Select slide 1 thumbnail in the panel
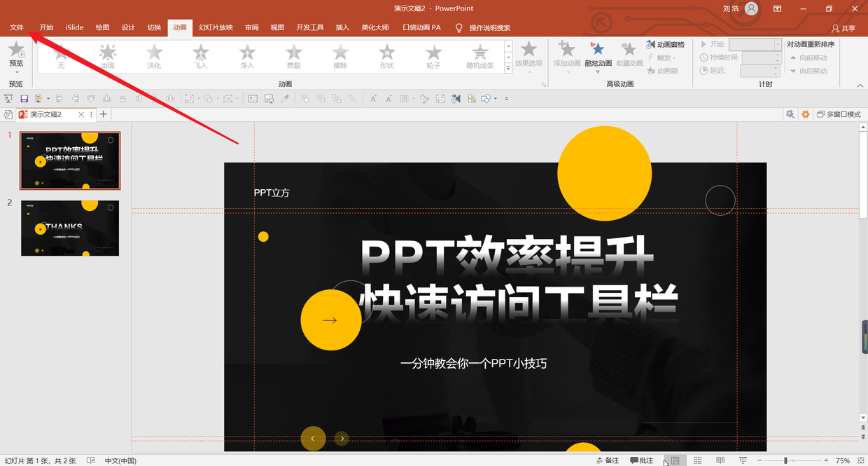The image size is (868, 466). point(70,160)
